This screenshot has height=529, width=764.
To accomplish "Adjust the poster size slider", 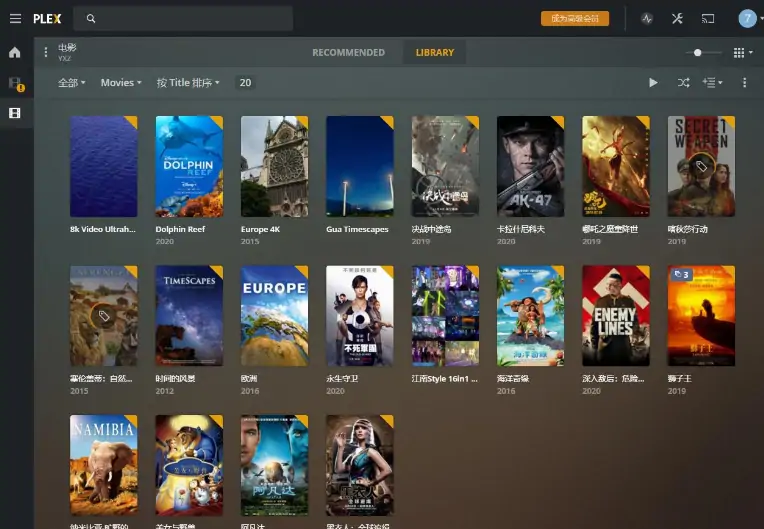I will coord(704,52).
